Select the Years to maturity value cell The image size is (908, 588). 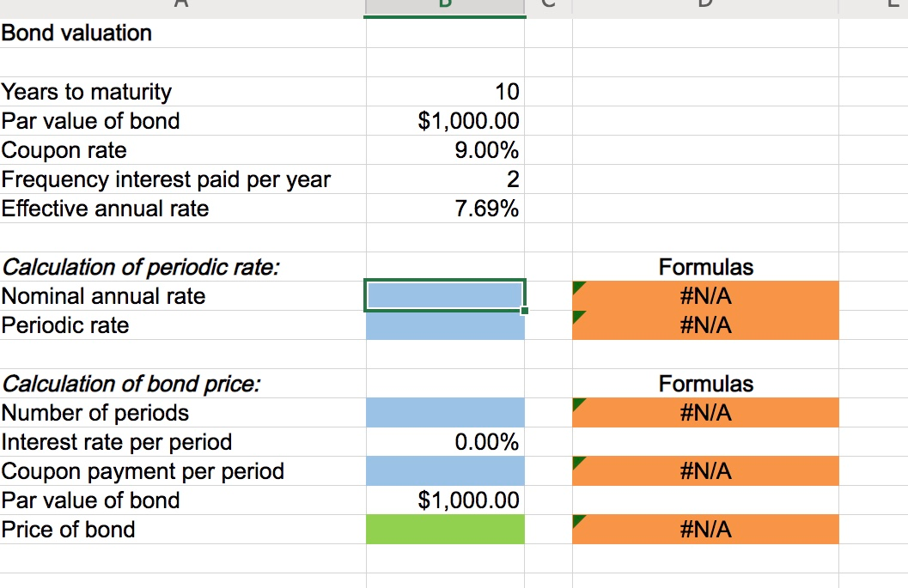point(444,92)
